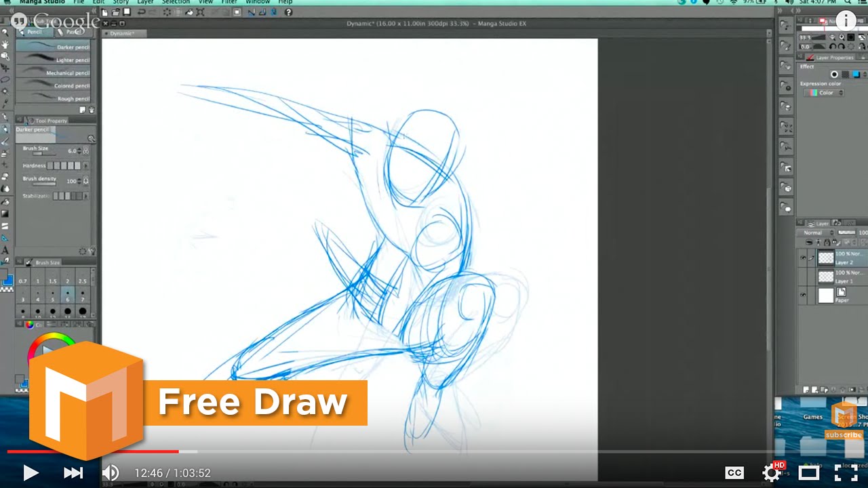Screen dimensions: 868x488
Task: Open the Story menu
Action: pos(121,2)
